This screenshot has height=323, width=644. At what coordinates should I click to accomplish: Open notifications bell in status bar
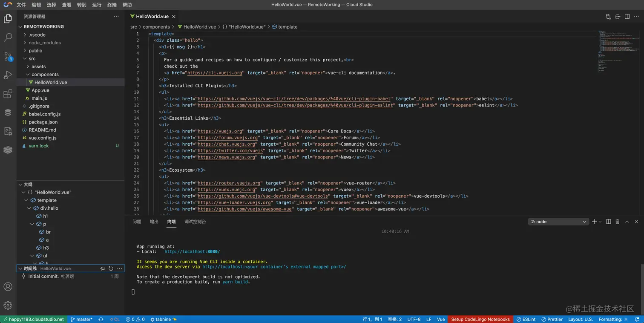tap(637, 319)
